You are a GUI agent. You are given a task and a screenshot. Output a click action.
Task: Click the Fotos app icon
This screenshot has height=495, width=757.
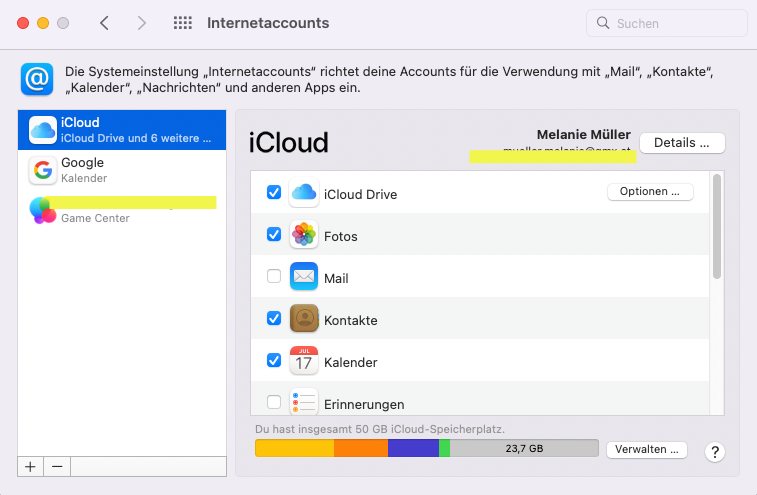[x=304, y=235]
